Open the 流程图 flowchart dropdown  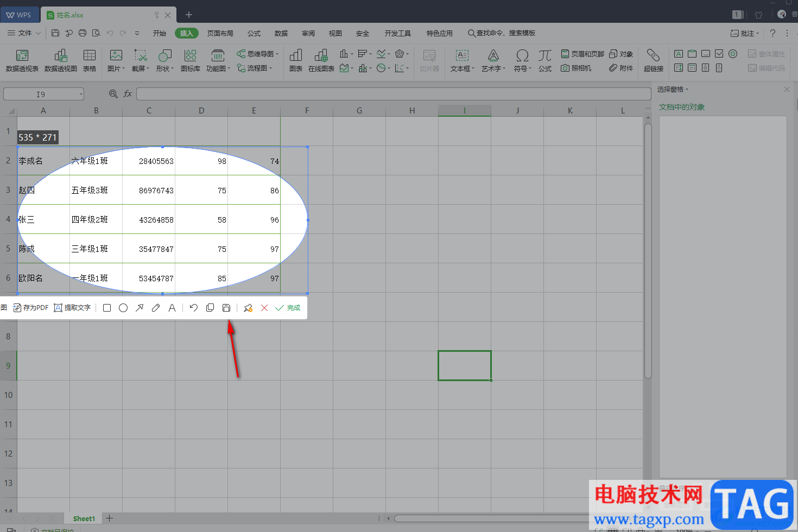[x=254, y=68]
